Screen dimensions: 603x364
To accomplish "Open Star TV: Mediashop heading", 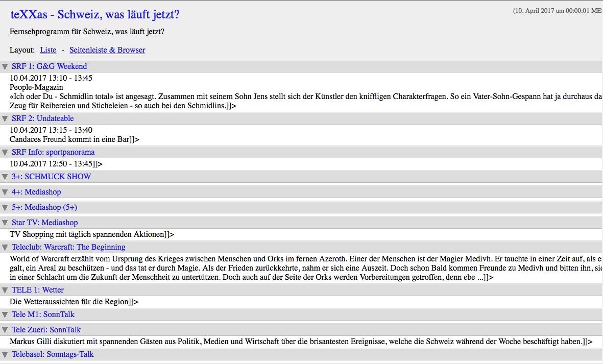I will pos(44,223).
